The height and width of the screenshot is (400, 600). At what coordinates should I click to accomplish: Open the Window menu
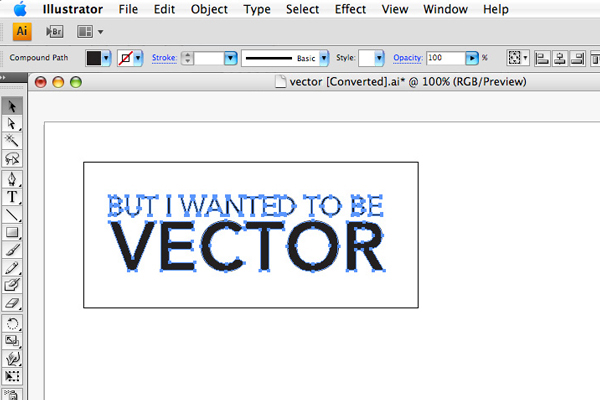coord(445,9)
